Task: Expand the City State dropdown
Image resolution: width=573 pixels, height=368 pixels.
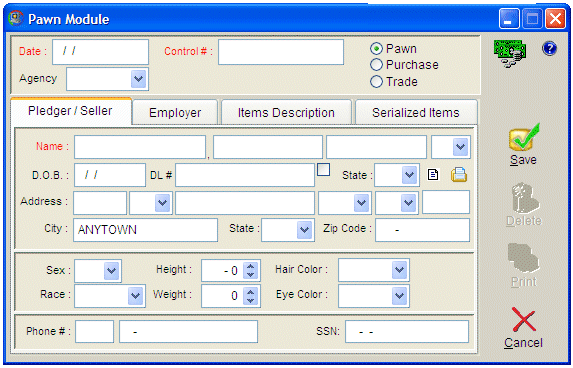Action: click(304, 230)
